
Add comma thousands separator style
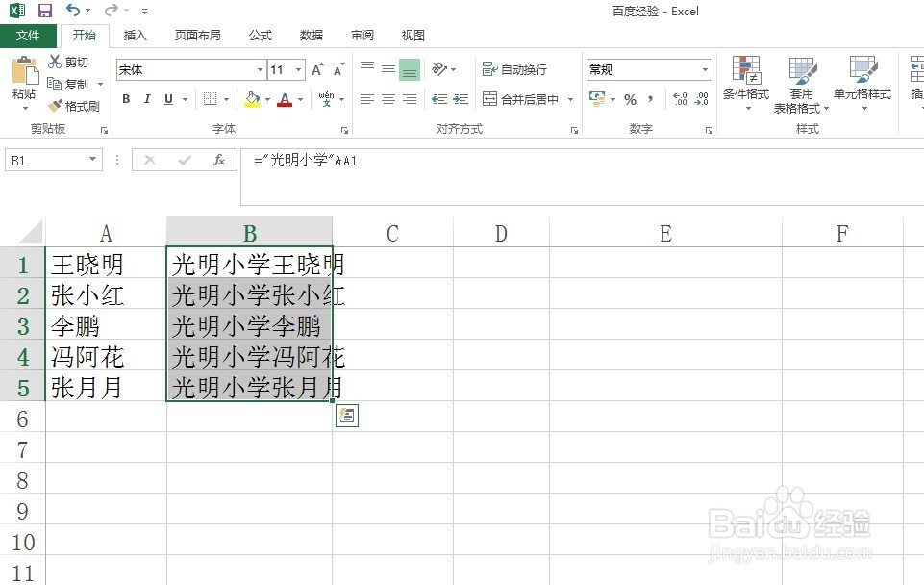[x=652, y=97]
